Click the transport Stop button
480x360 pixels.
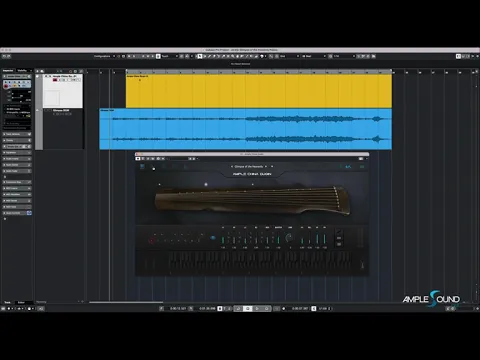tap(247, 309)
